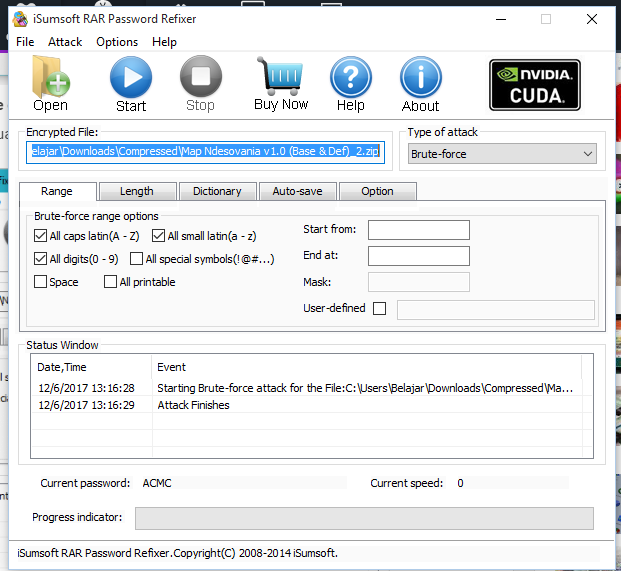Uncheck All digits(0 - 9)
The height and width of the screenshot is (571, 621).
[x=40, y=259]
